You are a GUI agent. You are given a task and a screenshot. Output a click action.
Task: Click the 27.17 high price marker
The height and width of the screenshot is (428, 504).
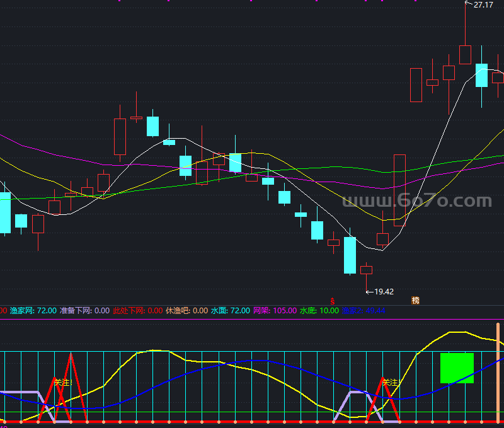click(479, 5)
